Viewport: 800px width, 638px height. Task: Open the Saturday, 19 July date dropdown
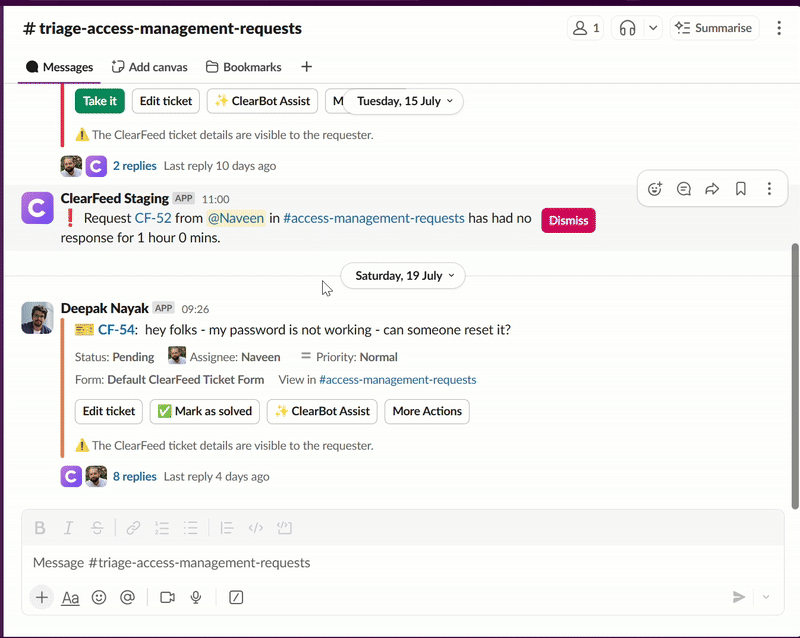point(403,275)
